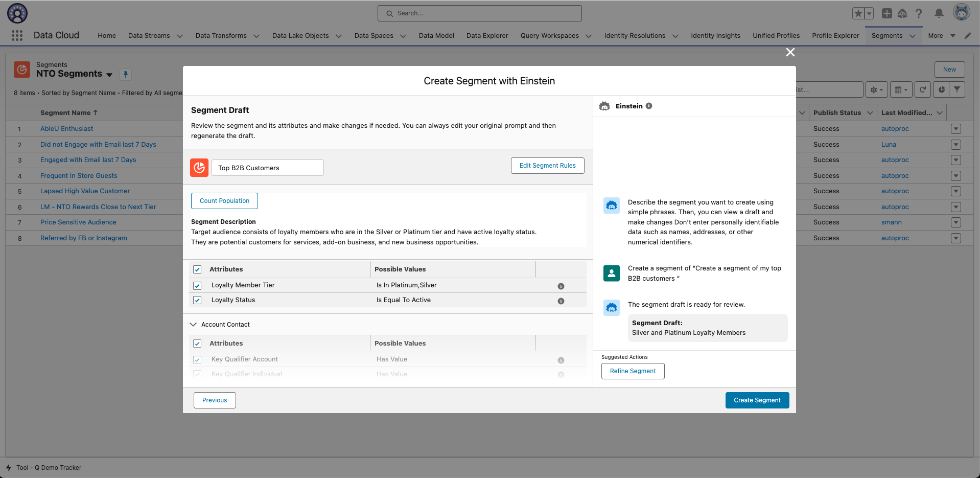This screenshot has height=478, width=980.
Task: Click the New segment button
Action: [949, 70]
